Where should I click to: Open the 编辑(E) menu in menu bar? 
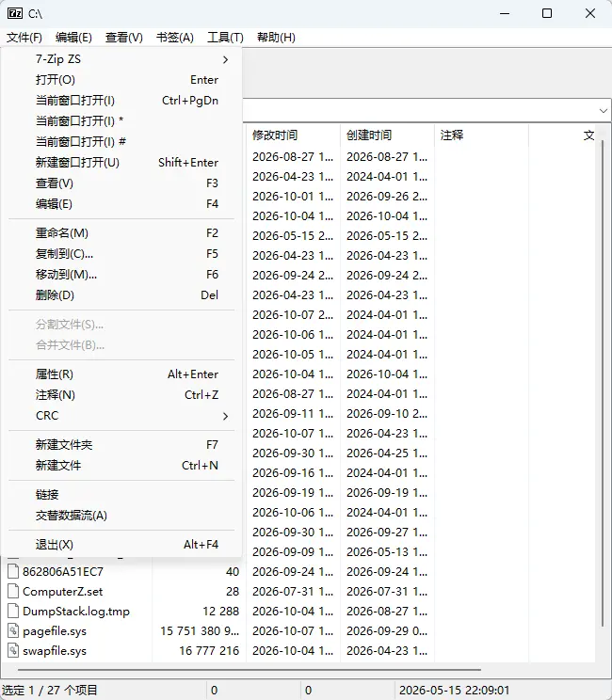(x=73, y=38)
